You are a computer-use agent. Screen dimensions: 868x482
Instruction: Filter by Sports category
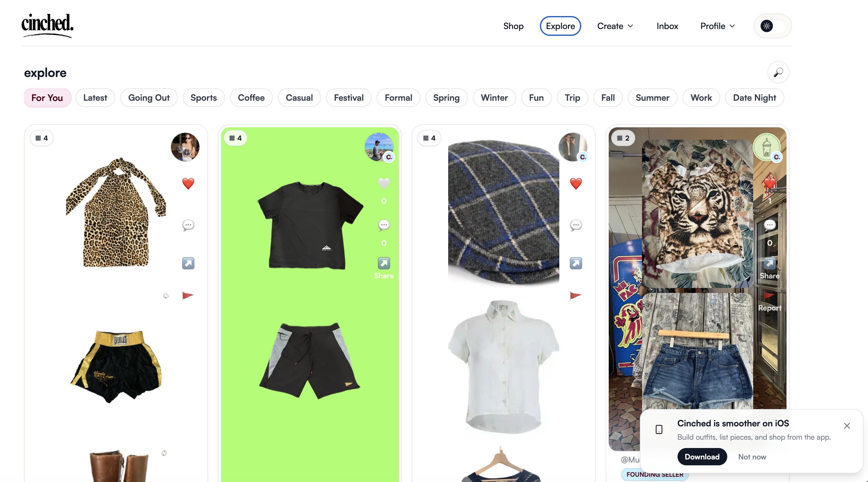[203, 98]
